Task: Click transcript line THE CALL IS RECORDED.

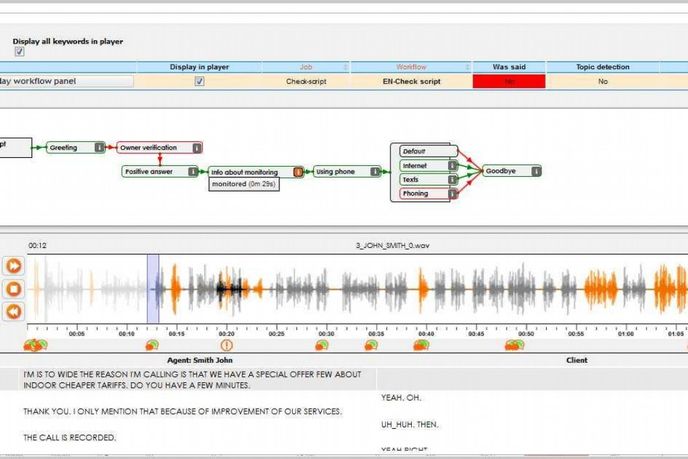Action: coord(69,437)
